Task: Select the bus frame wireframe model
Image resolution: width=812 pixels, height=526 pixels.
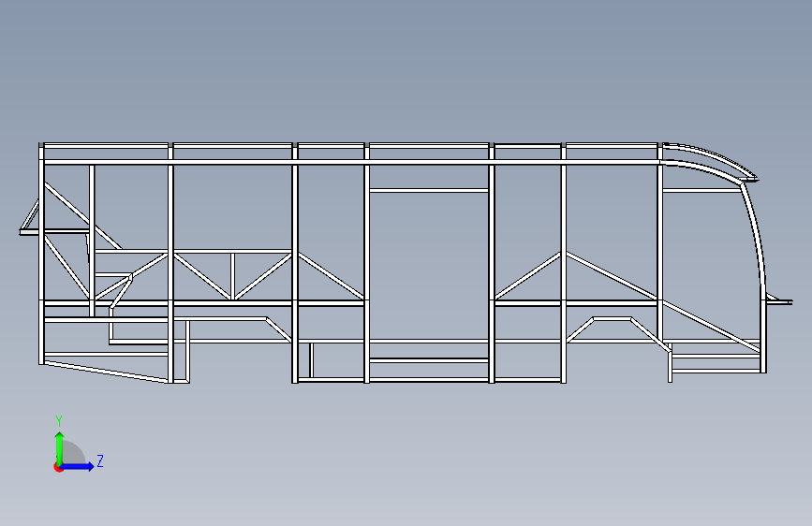Action: (x=406, y=263)
